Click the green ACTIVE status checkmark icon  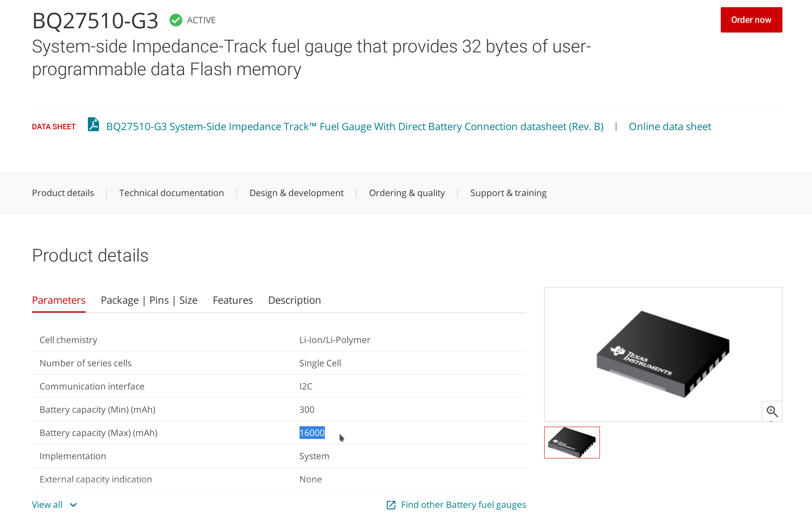[176, 20]
